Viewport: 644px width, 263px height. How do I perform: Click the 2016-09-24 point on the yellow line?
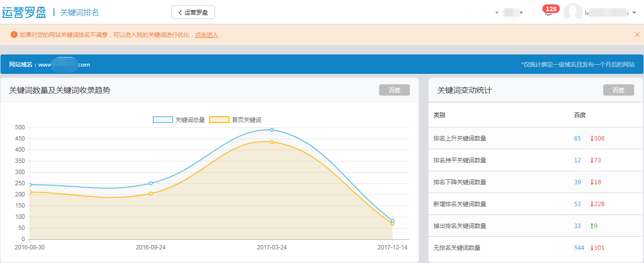pos(151,193)
